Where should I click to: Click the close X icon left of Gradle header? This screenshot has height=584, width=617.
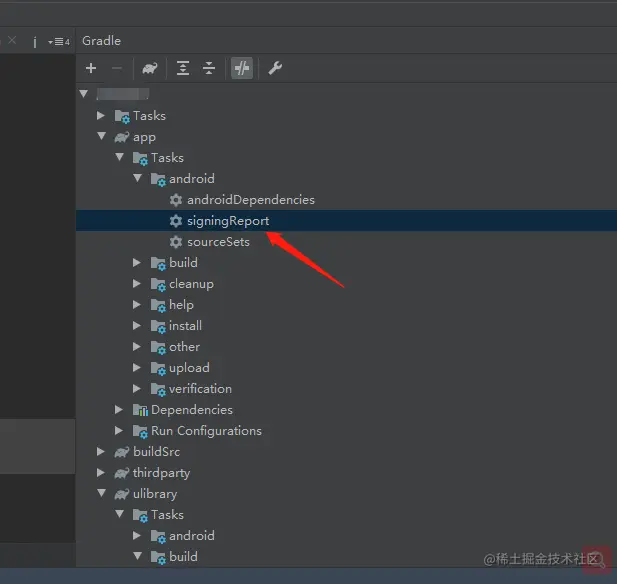[x=12, y=40]
